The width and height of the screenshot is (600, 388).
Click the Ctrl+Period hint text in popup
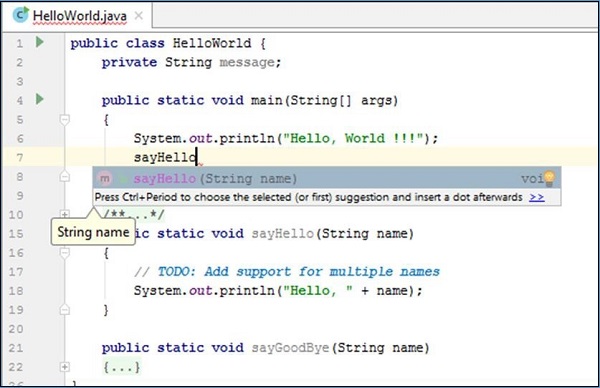point(308,197)
